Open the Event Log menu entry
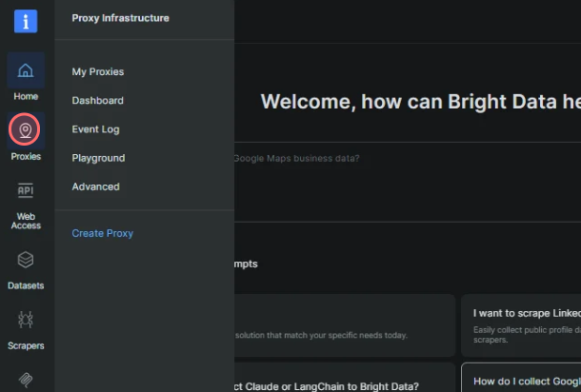The image size is (581, 392). (x=95, y=129)
